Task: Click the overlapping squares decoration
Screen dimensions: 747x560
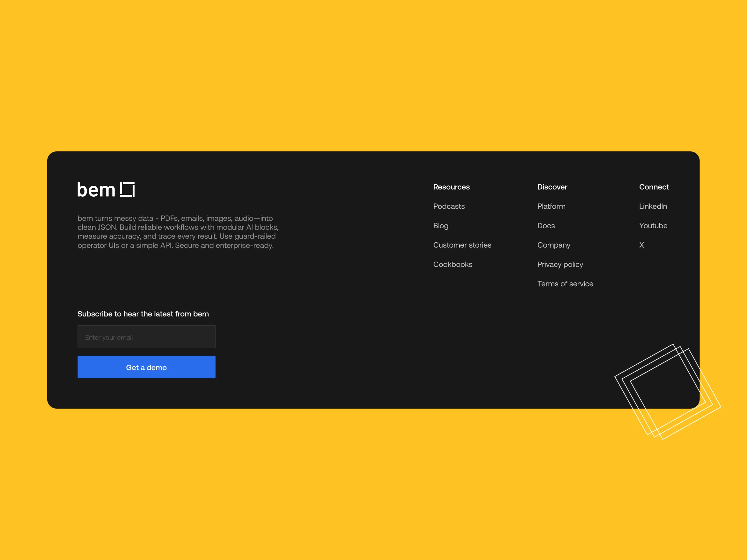Action: pyautogui.click(x=667, y=392)
